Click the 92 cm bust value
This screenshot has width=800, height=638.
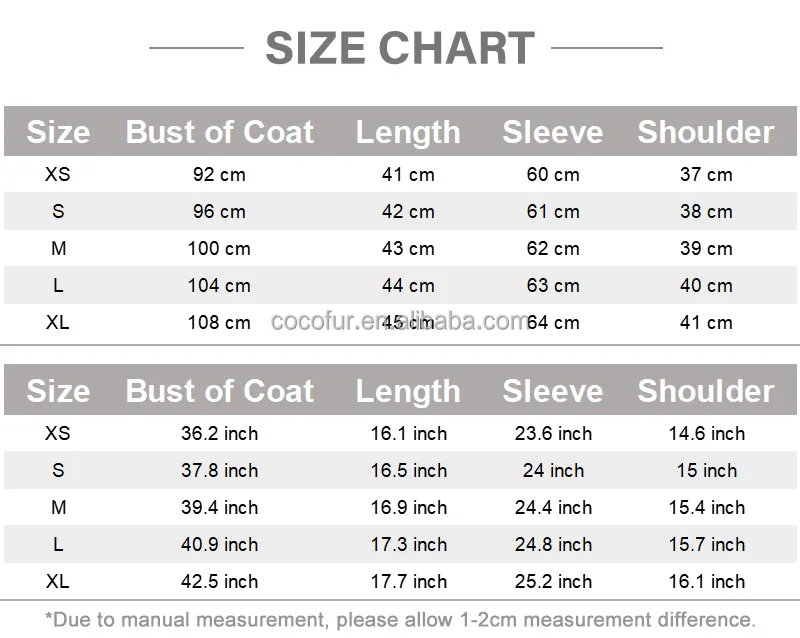[x=219, y=175]
